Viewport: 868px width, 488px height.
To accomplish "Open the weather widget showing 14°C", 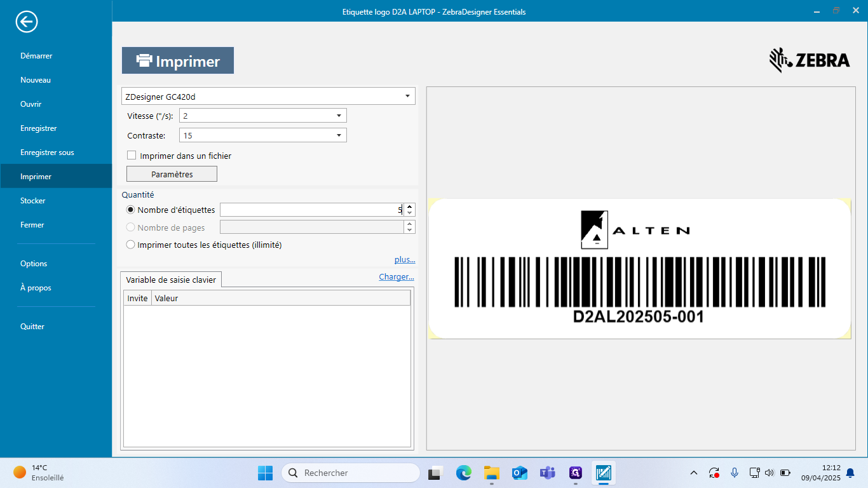I will pyautogui.click(x=38, y=473).
